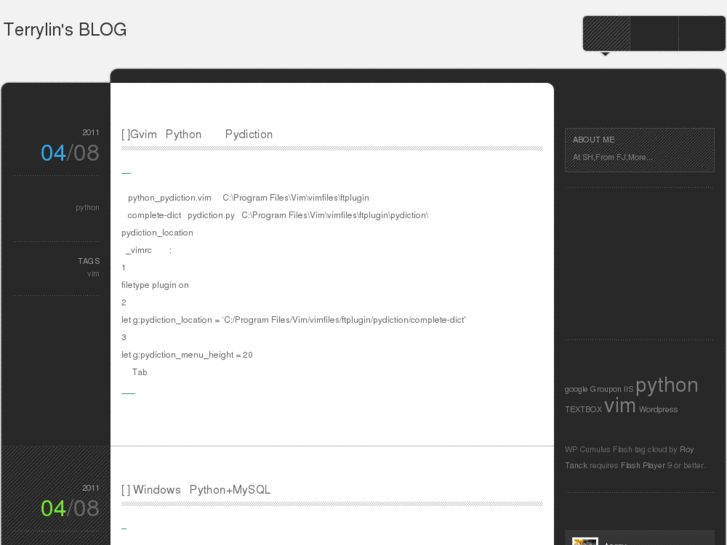This screenshot has height=545, width=727.
Task: Click the avatar thumbnail at the sidebar bottom
Action: (585, 541)
